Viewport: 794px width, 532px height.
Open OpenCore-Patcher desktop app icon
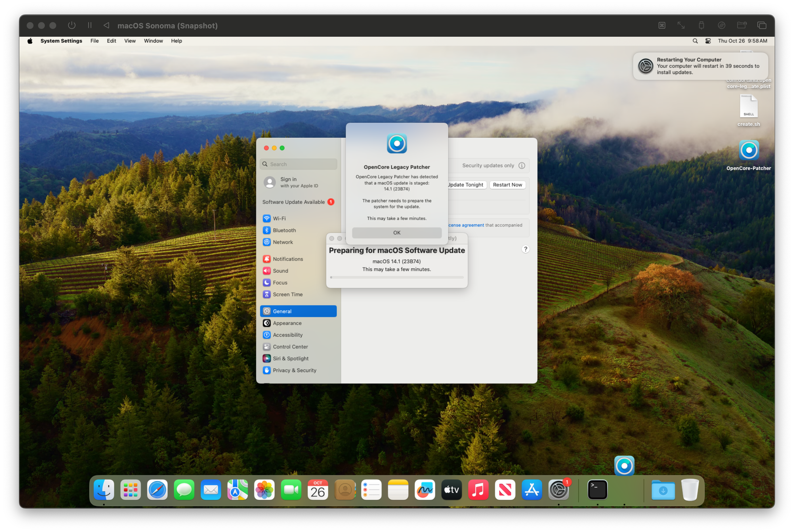point(749,150)
